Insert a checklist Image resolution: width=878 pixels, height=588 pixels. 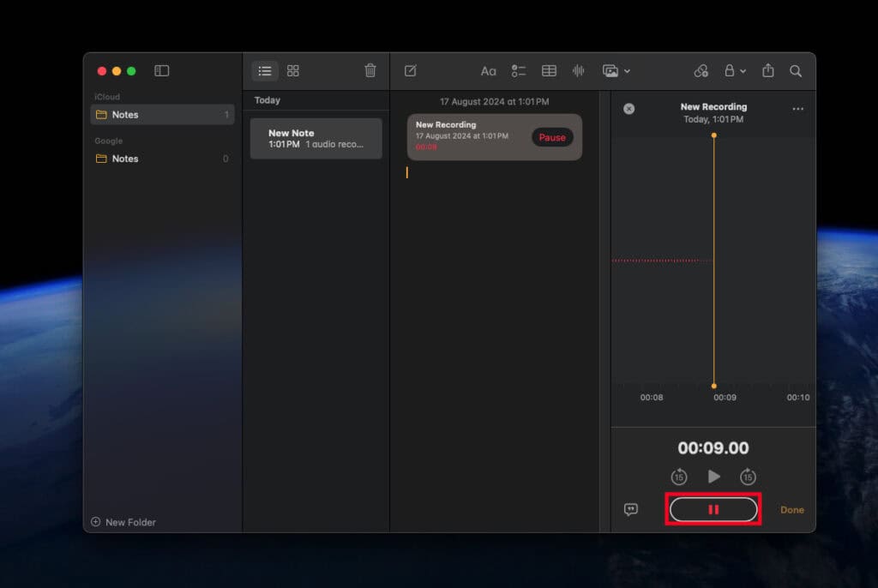coord(518,71)
